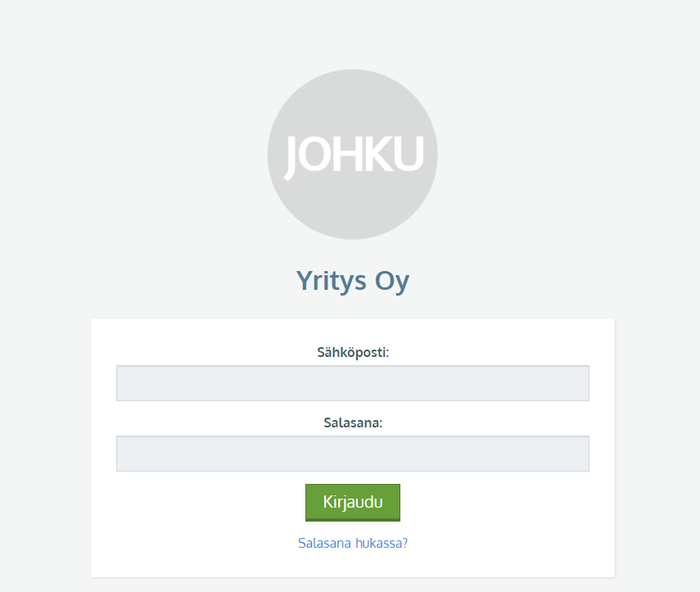Viewport: 700px width, 592px height.
Task: Place cursor in the password box
Action: (x=353, y=454)
